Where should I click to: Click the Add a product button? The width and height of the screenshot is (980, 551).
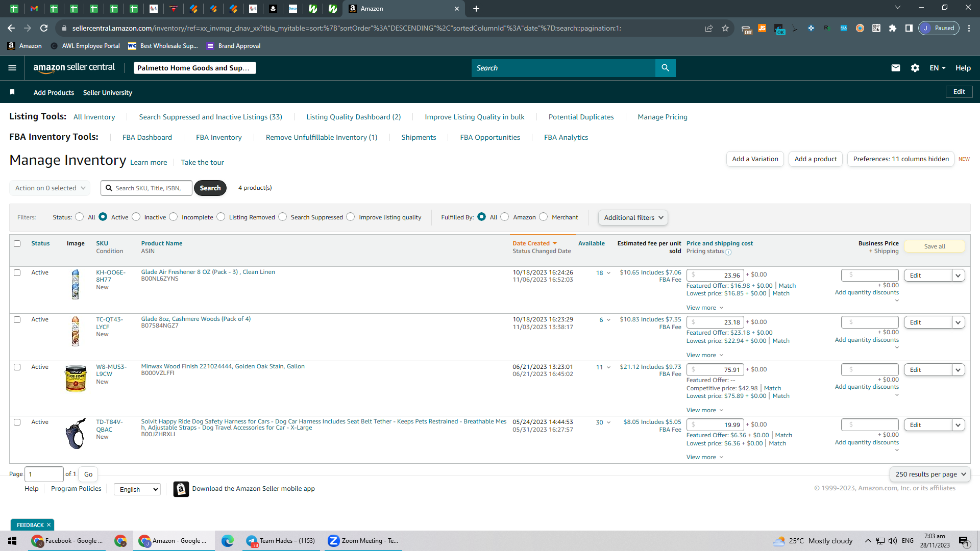[x=816, y=159]
